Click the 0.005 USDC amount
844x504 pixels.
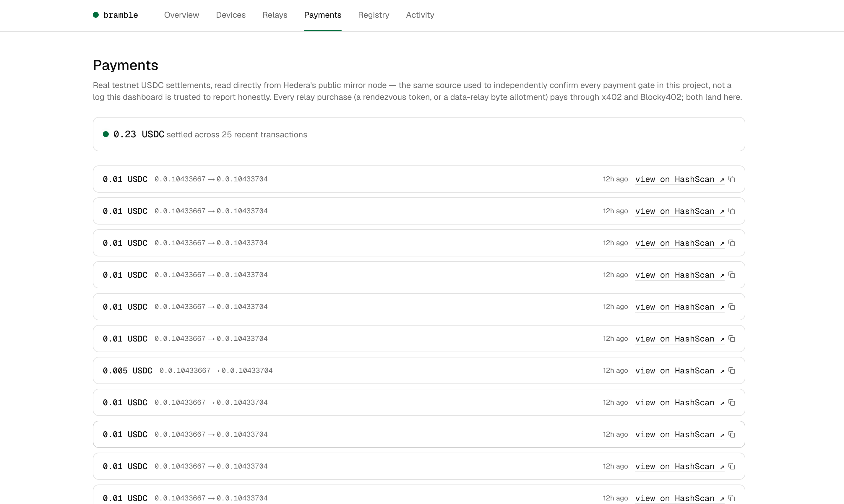pyautogui.click(x=127, y=370)
